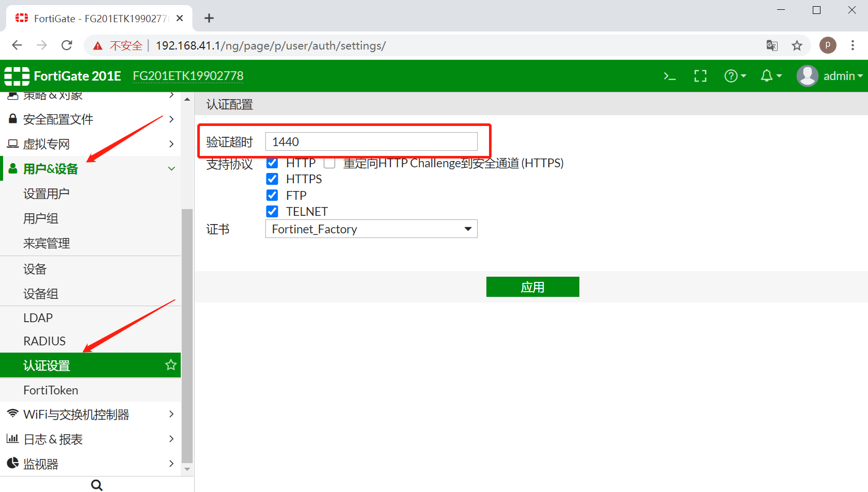The width and height of the screenshot is (868, 492).
Task: Uncheck the FTP protocol checkbox
Action: (x=272, y=196)
